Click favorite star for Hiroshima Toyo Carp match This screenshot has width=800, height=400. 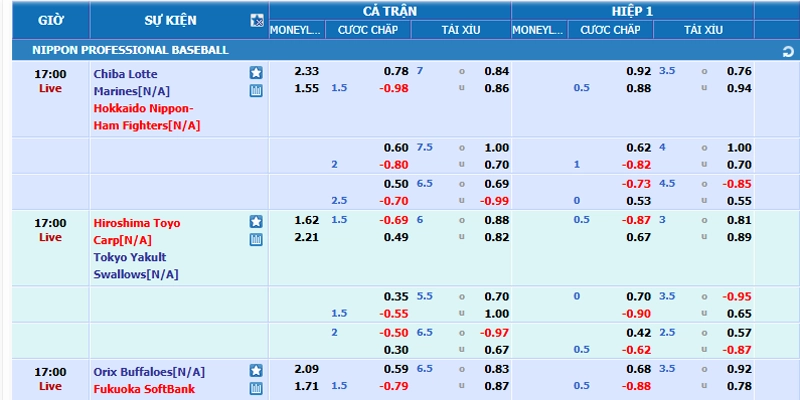(x=256, y=222)
